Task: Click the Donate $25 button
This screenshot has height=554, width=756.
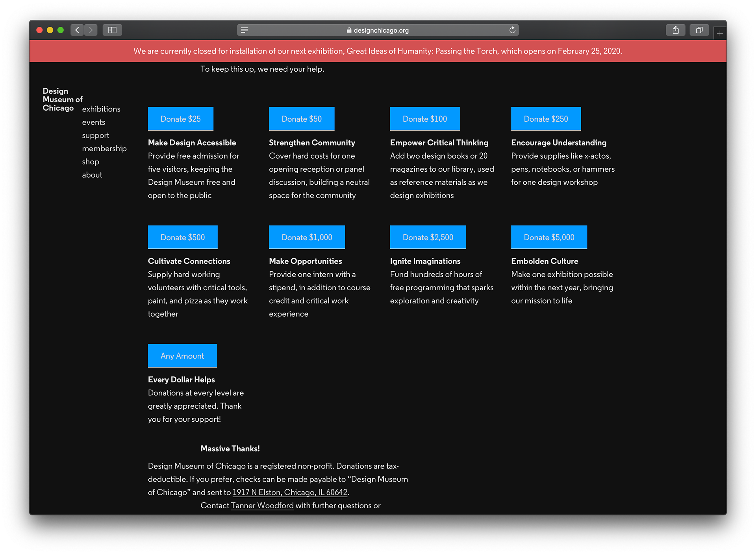Action: [x=181, y=119]
